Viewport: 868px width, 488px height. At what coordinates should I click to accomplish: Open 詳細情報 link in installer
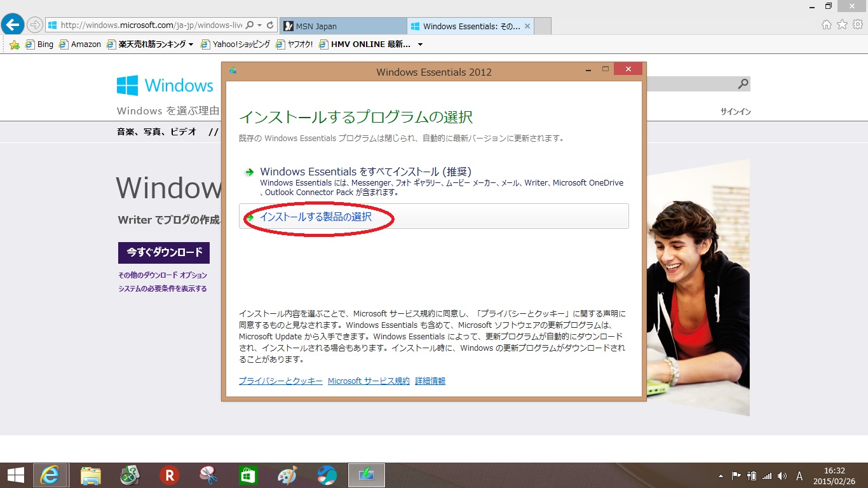tap(430, 381)
